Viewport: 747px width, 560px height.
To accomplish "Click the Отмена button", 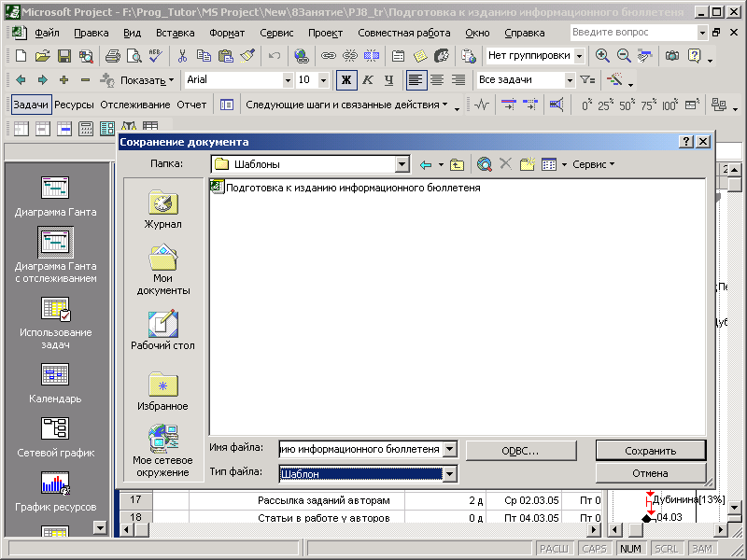I will (650, 473).
